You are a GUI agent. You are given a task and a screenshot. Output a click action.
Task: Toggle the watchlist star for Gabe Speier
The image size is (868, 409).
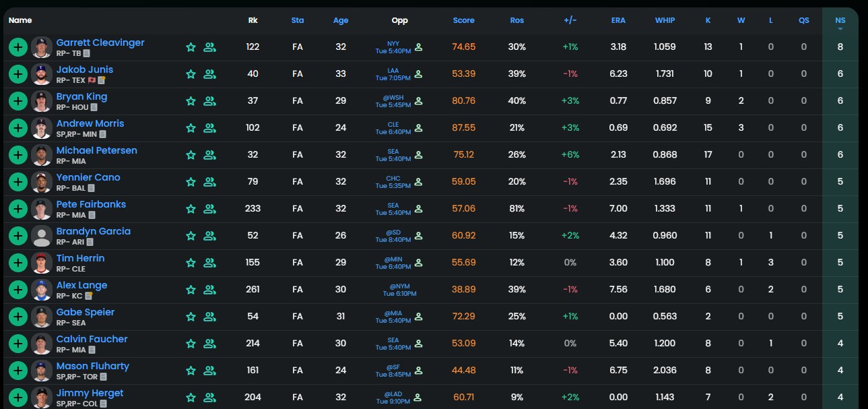(x=191, y=317)
